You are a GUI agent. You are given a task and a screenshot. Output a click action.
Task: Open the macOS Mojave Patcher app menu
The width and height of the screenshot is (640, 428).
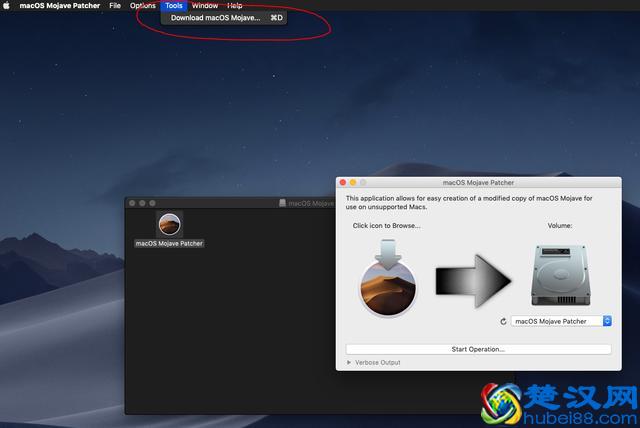60,5
